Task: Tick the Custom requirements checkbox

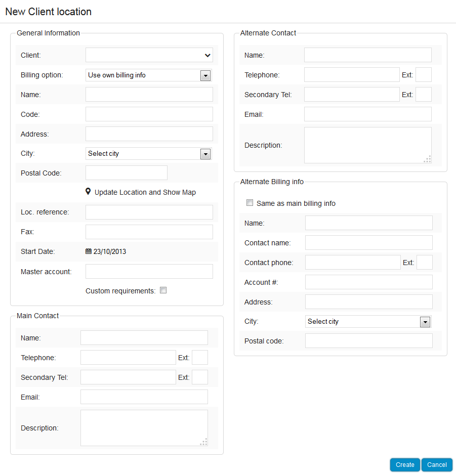Action: click(163, 290)
